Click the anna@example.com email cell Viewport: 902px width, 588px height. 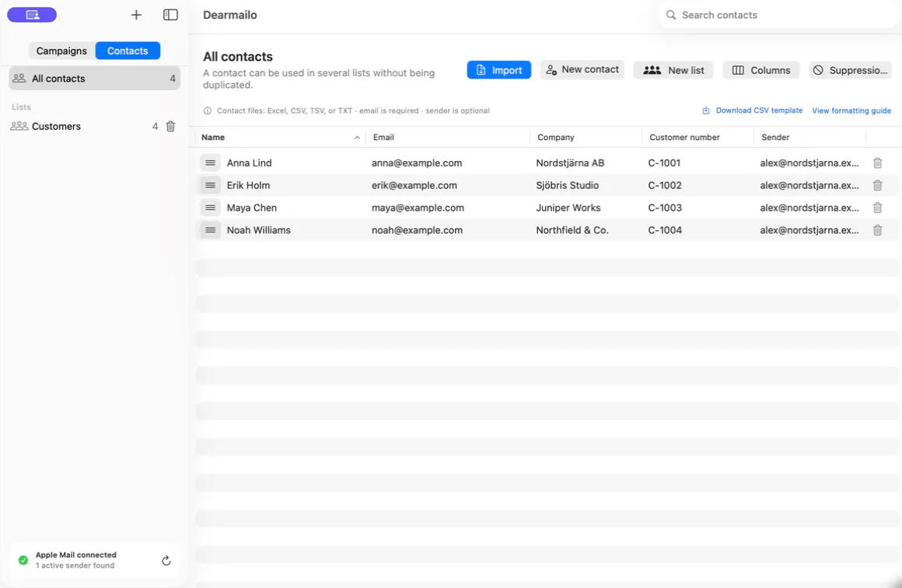[x=417, y=163]
